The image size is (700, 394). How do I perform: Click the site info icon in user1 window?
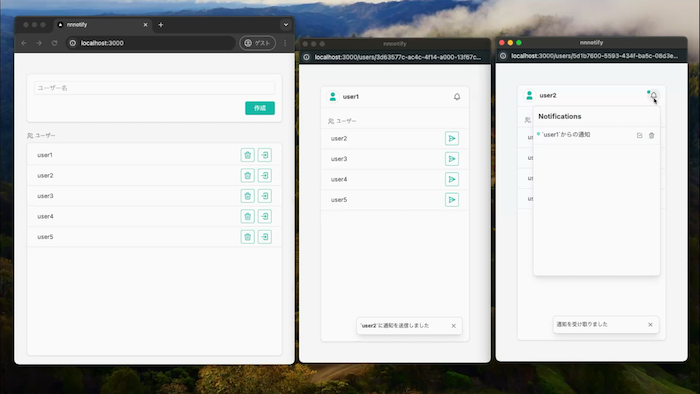(306, 57)
